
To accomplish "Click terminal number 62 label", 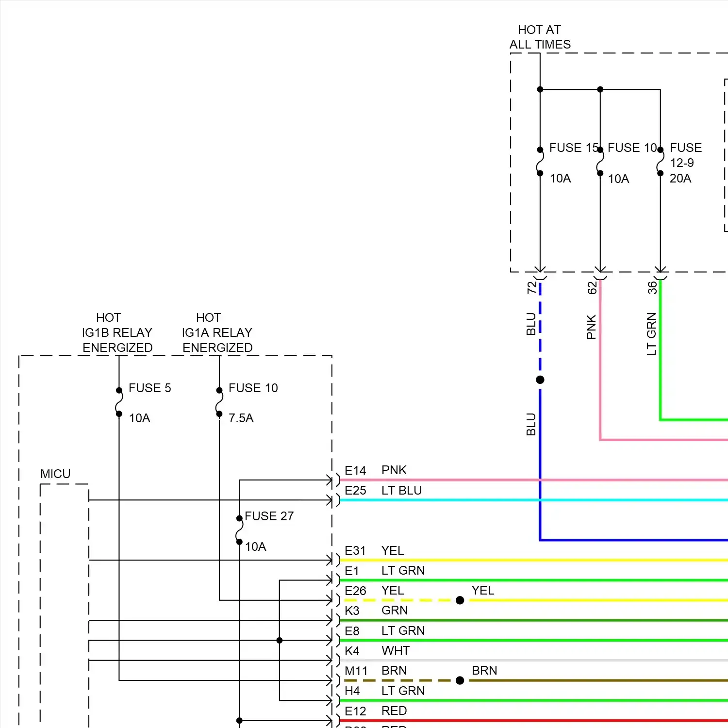I will point(592,288).
